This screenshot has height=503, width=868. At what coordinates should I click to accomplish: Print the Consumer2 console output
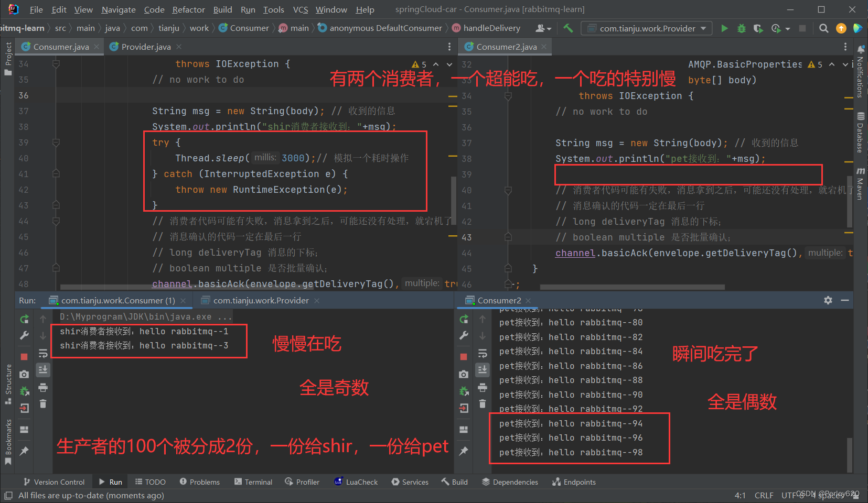[483, 388]
